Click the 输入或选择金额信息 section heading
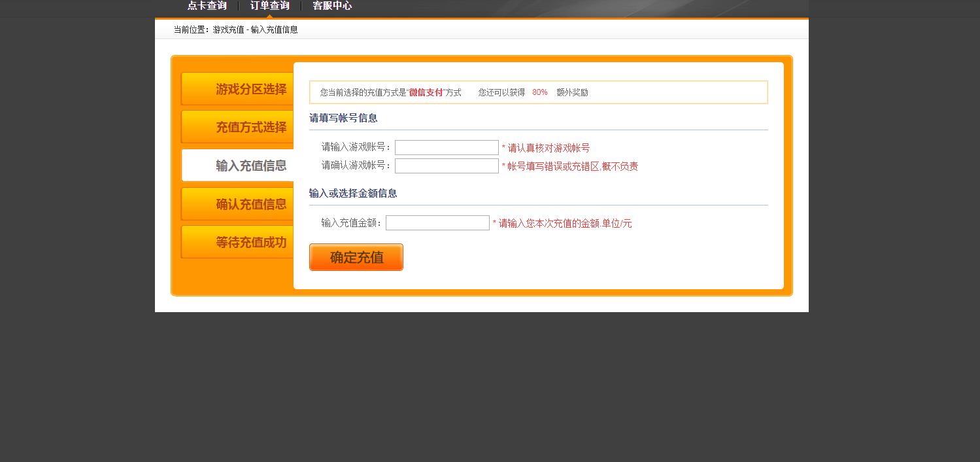Image resolution: width=980 pixels, height=462 pixels. point(353,194)
